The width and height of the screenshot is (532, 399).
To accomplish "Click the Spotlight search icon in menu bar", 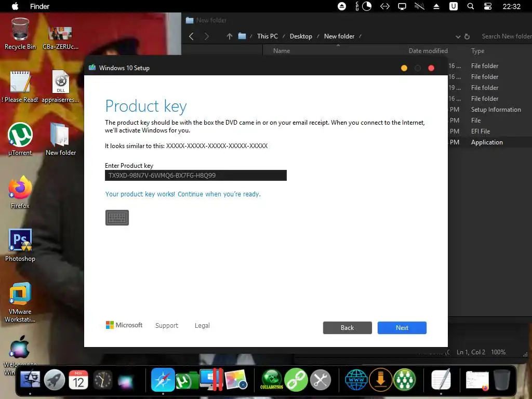I will pos(470,6).
